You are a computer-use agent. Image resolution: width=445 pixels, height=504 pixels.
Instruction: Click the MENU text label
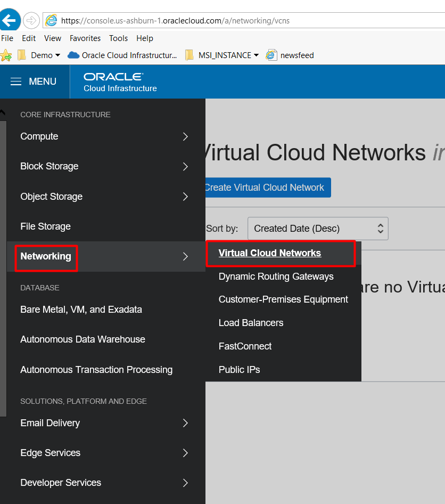click(x=43, y=82)
